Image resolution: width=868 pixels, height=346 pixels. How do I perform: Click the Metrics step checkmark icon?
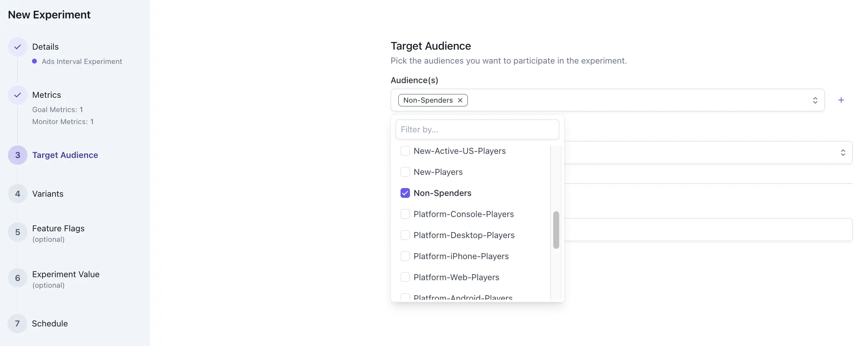[x=17, y=95]
